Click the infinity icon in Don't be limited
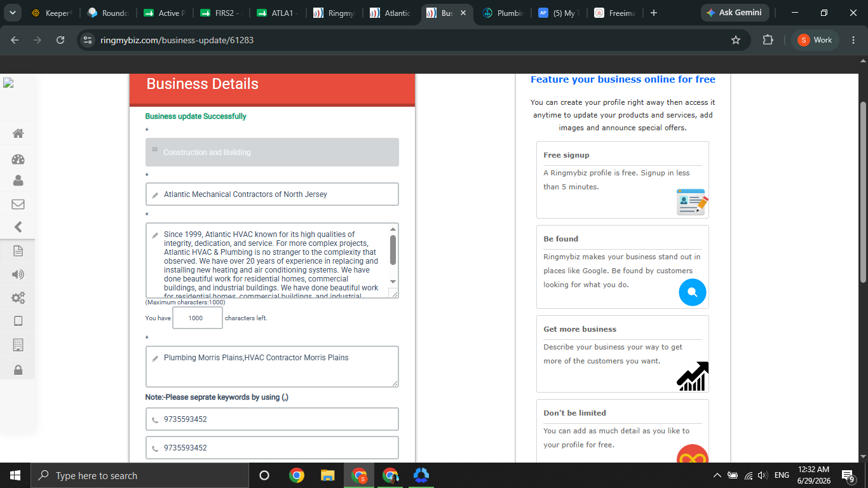This screenshot has height=488, width=868. pos(693,455)
